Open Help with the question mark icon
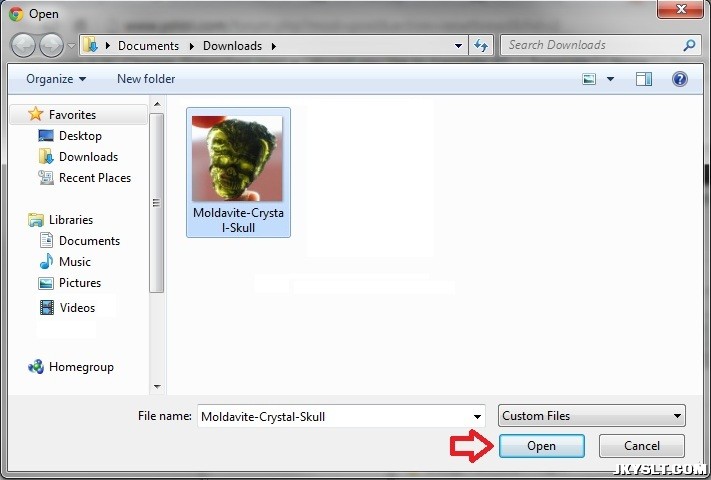The height and width of the screenshot is (480, 711). (x=679, y=79)
